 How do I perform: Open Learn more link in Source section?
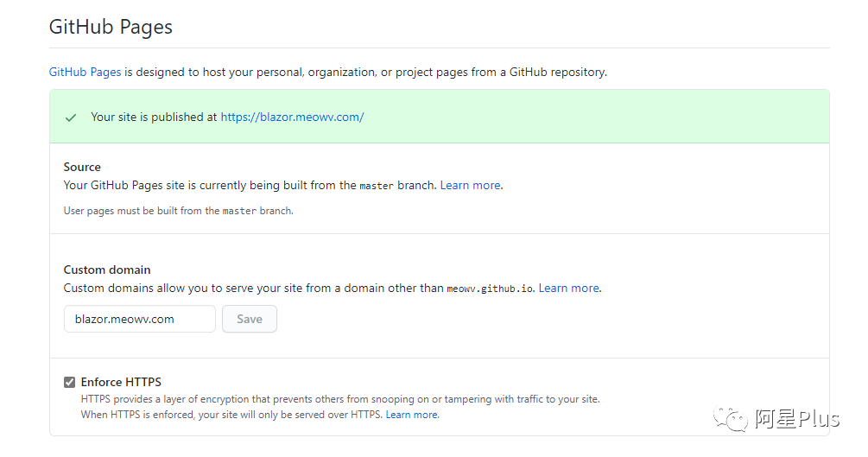(x=471, y=185)
